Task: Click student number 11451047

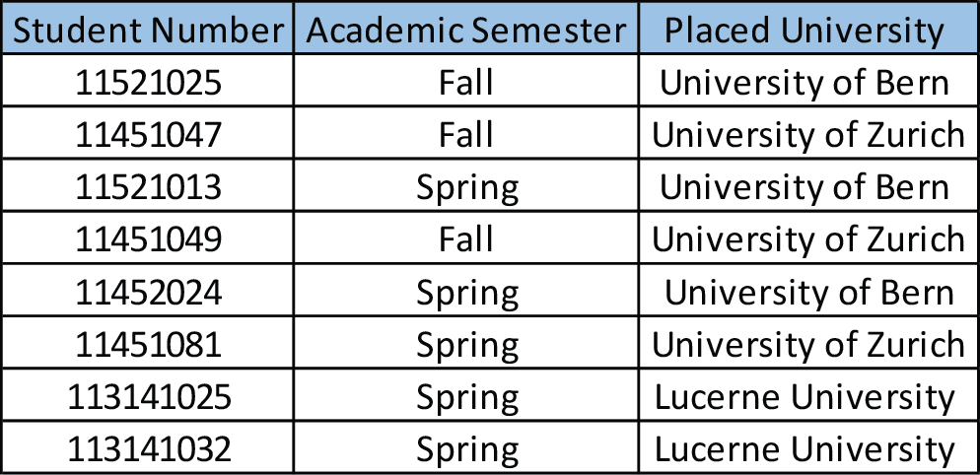Action: [x=148, y=132]
